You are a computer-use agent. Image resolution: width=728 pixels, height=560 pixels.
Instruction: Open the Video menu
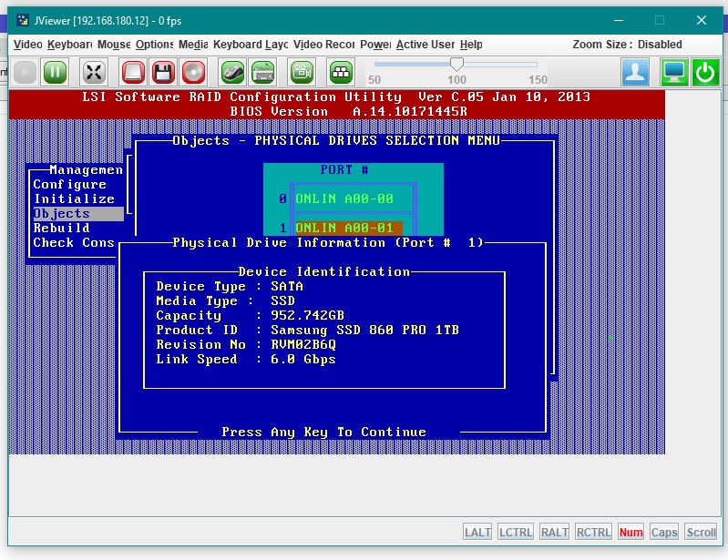(x=28, y=45)
